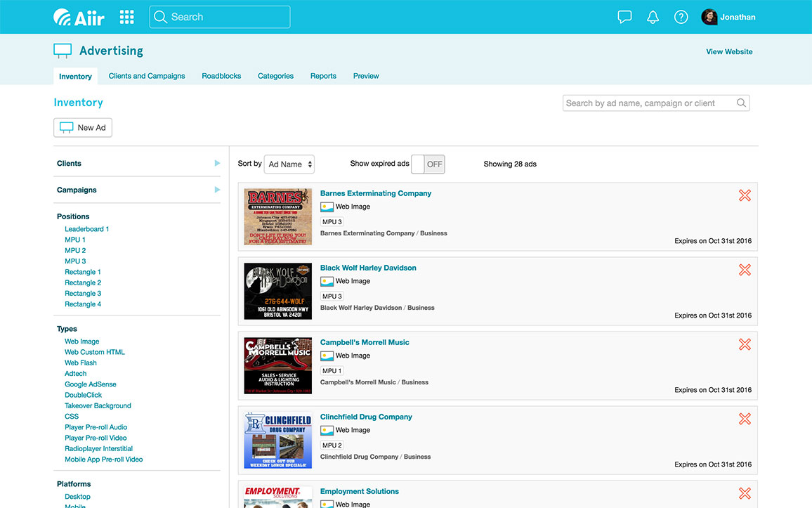Delete the Barnes Exterminating Company ad
Image resolution: width=812 pixels, height=508 pixels.
click(745, 195)
